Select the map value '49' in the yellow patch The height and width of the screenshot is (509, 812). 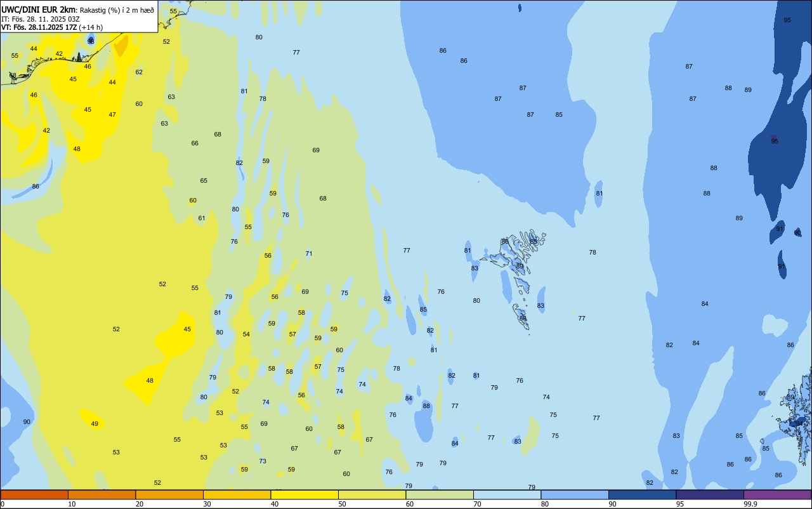95,424
